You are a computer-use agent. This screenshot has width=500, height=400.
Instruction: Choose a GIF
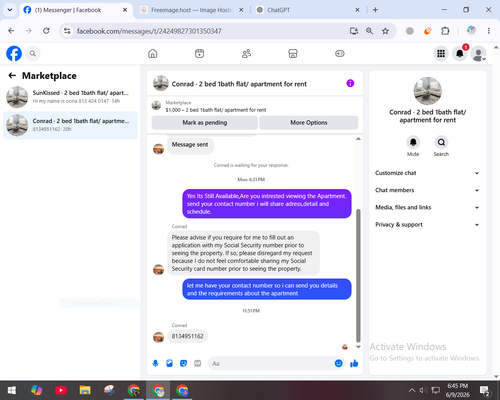[198, 363]
